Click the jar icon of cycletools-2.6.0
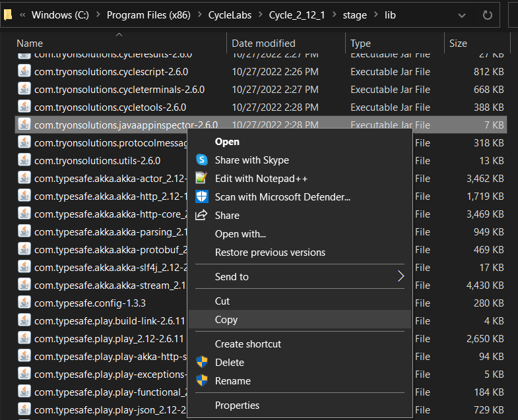 (x=24, y=107)
